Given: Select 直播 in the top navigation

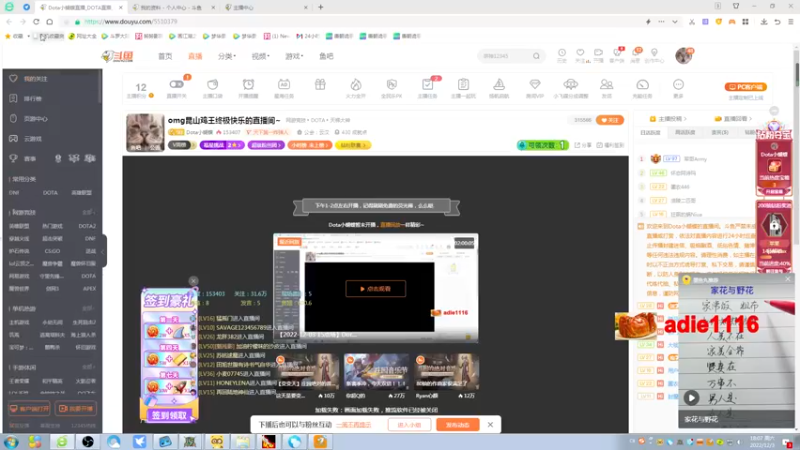Looking at the screenshot, I should [195, 56].
